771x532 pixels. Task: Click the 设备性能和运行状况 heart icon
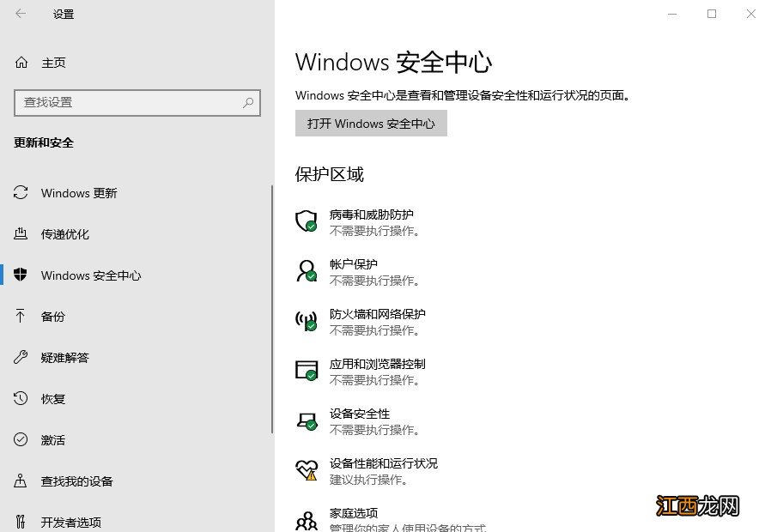click(x=306, y=469)
